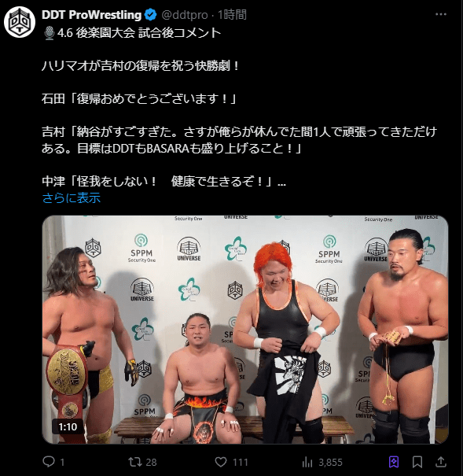
Task: Click the 28 retweets count
Action: (x=151, y=463)
